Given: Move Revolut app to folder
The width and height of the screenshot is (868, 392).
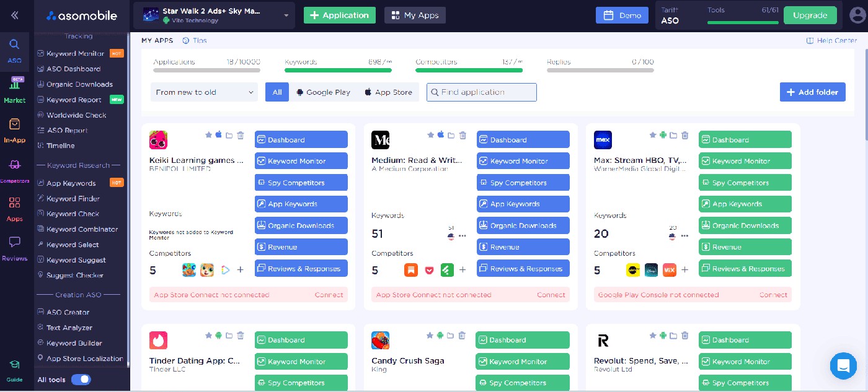Looking at the screenshot, I should click(674, 336).
